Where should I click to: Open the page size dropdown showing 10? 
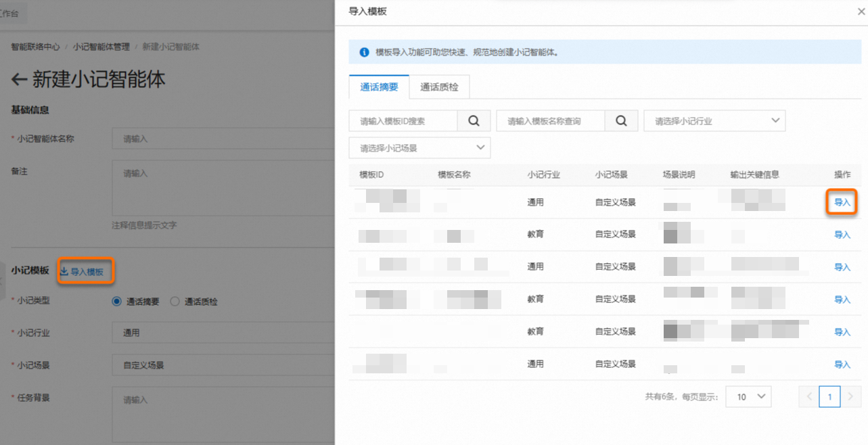coord(748,397)
